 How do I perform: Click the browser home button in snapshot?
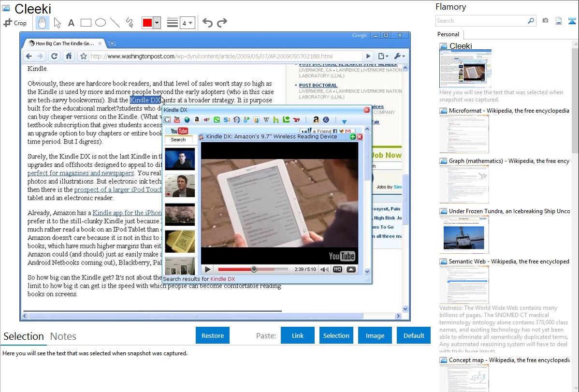coord(69,56)
